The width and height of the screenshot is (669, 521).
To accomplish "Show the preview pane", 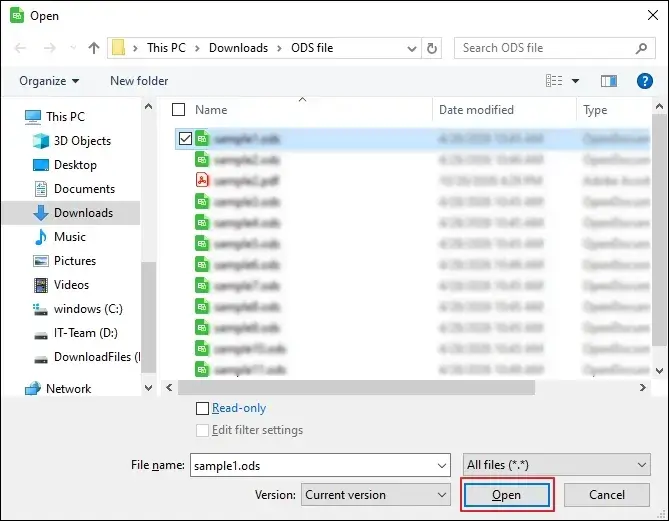I will click(609, 81).
